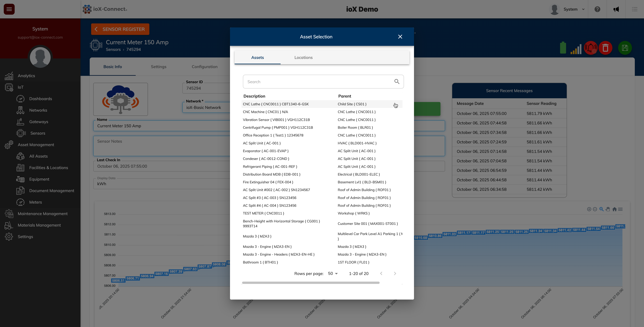Open the Configuration tab
The image size is (644, 327).
point(205,67)
